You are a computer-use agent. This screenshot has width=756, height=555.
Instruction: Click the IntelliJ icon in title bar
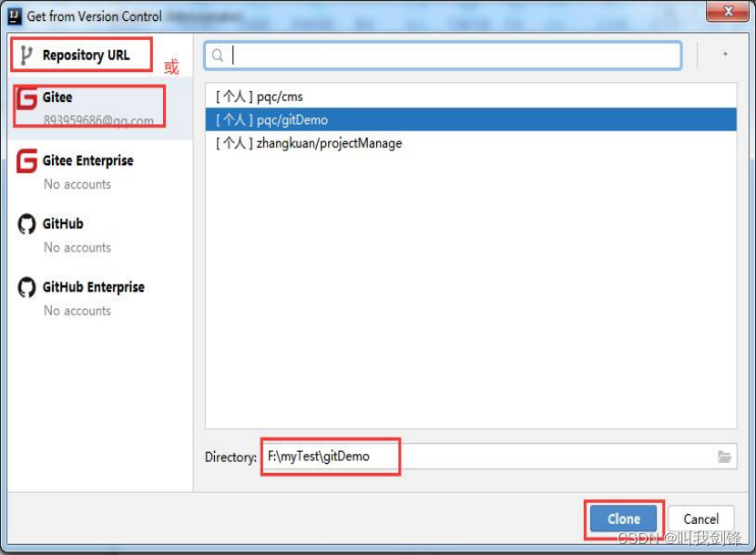(x=15, y=15)
